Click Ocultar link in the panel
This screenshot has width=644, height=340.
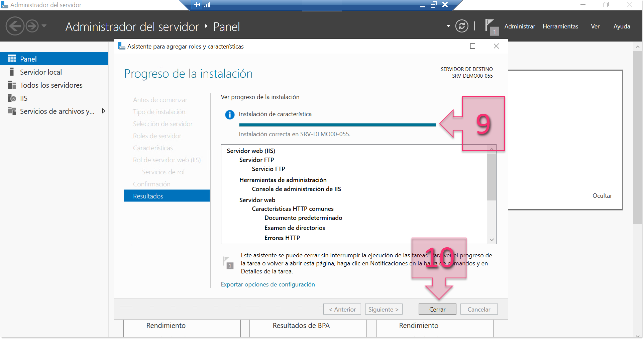tap(602, 195)
